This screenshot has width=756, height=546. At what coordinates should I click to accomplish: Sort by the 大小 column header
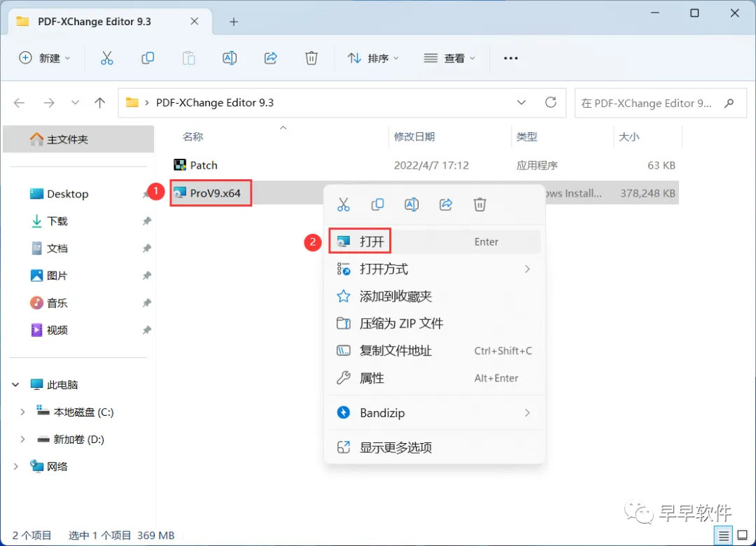point(629,136)
